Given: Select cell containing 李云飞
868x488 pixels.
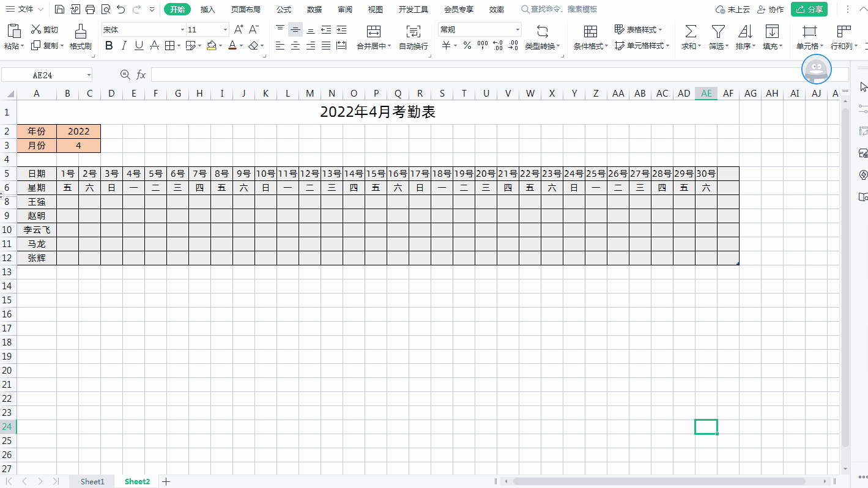Looking at the screenshot, I should [x=37, y=230].
